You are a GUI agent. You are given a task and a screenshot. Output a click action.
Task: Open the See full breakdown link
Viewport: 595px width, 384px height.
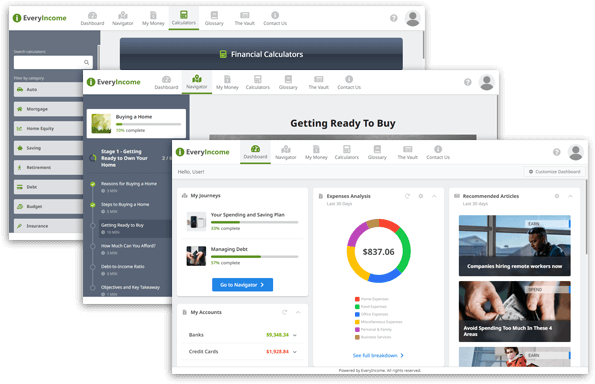tap(378, 356)
